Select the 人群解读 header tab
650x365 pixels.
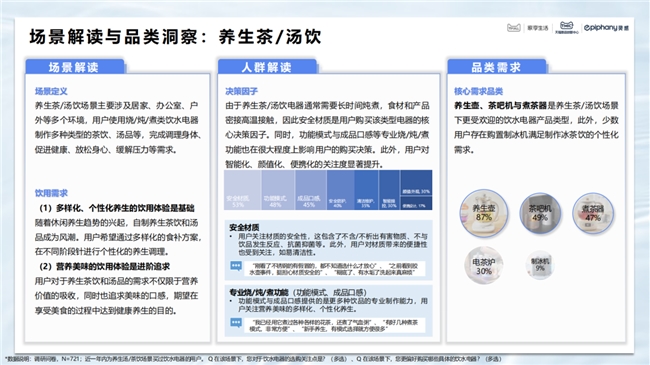click(x=267, y=67)
